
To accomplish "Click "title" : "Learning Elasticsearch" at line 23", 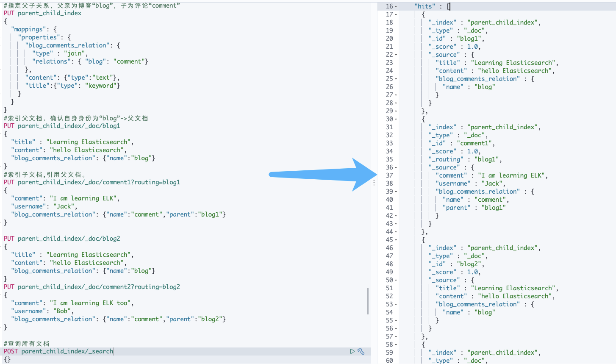I will (x=497, y=63).
